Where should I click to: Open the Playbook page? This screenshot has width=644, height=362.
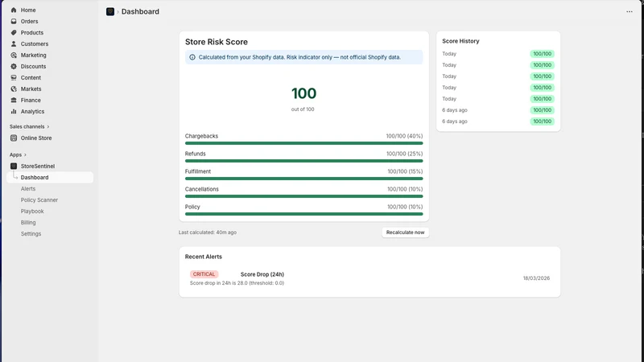(x=32, y=212)
